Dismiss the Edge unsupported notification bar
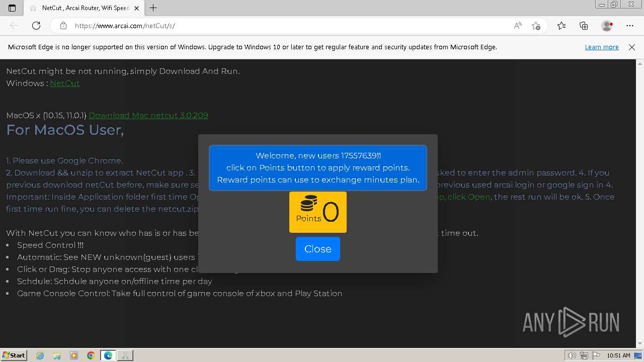Image resolution: width=644 pixels, height=362 pixels. (632, 47)
